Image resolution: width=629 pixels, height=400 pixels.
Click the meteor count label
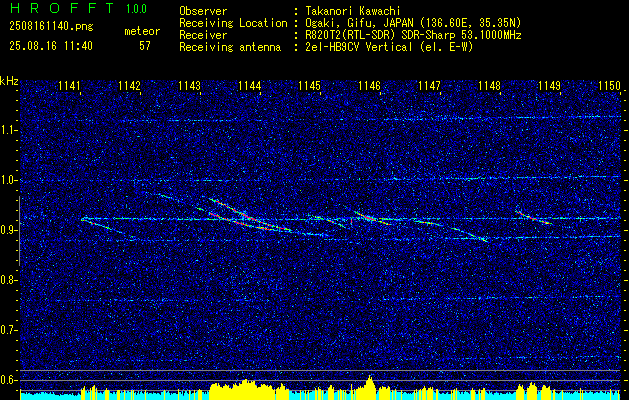tap(142, 31)
